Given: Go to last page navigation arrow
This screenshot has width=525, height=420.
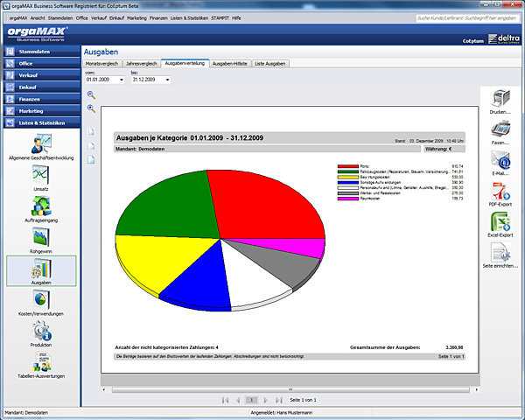Looking at the screenshot, I should (278, 400).
